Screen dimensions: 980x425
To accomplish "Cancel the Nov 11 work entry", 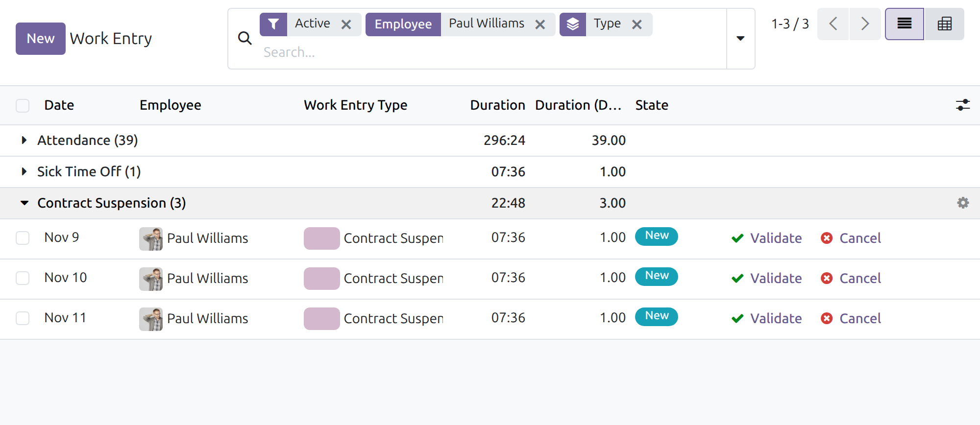I will tap(851, 319).
